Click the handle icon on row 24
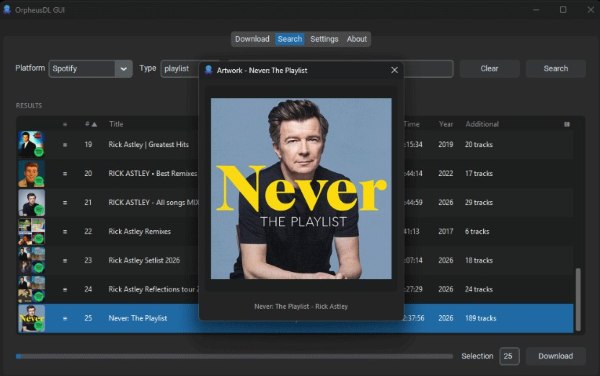 pos(65,290)
